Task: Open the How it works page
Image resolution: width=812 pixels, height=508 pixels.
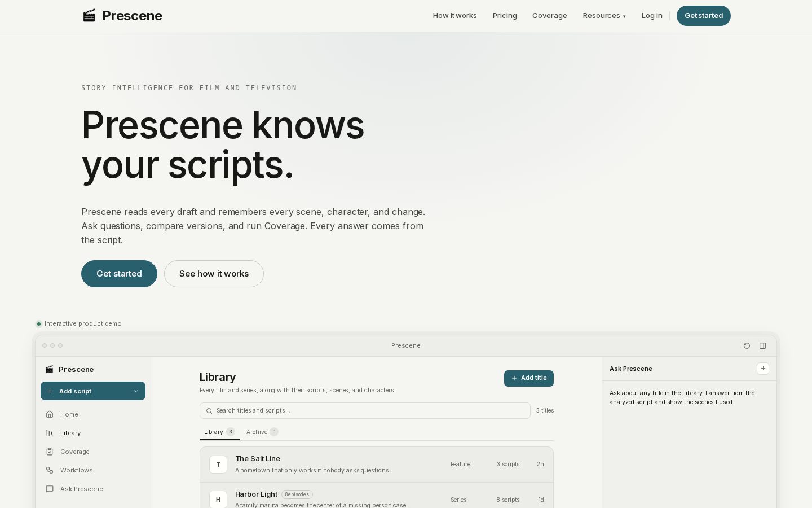Action: [x=454, y=16]
